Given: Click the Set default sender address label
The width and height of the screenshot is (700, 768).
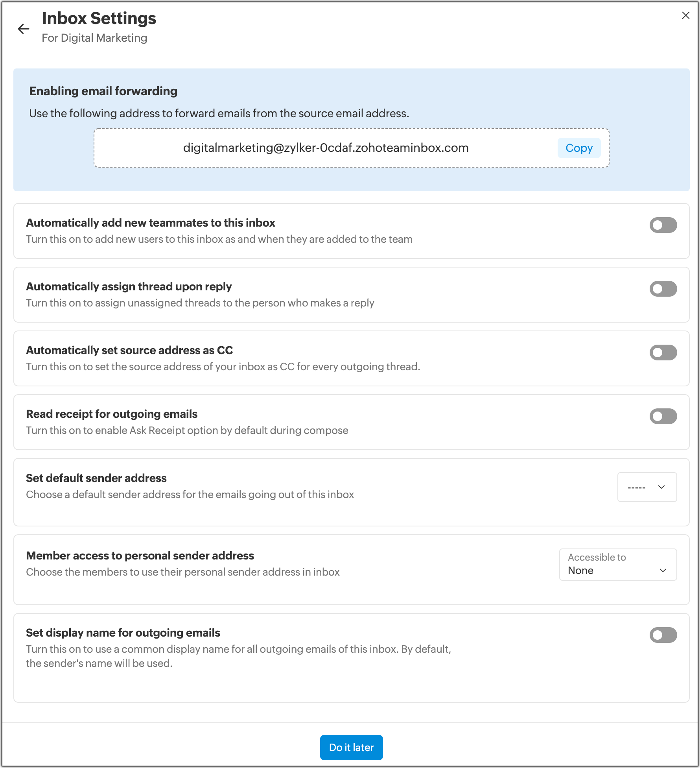Looking at the screenshot, I should pos(96,478).
